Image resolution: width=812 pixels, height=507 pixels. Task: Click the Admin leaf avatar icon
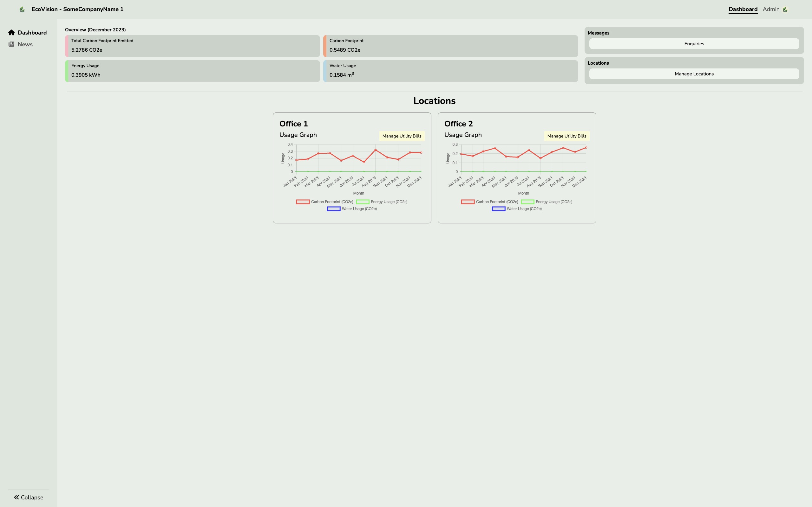pyautogui.click(x=785, y=10)
